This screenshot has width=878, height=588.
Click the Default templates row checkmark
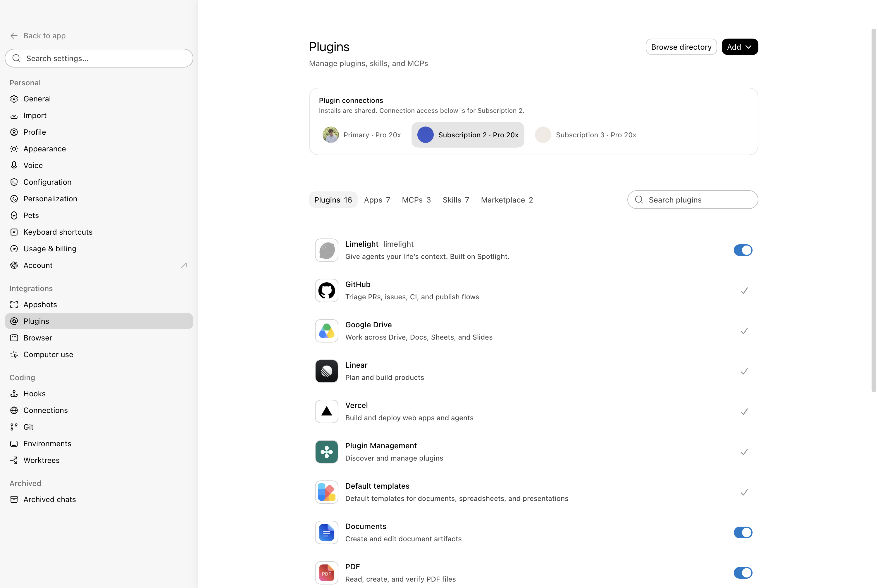coord(744,492)
